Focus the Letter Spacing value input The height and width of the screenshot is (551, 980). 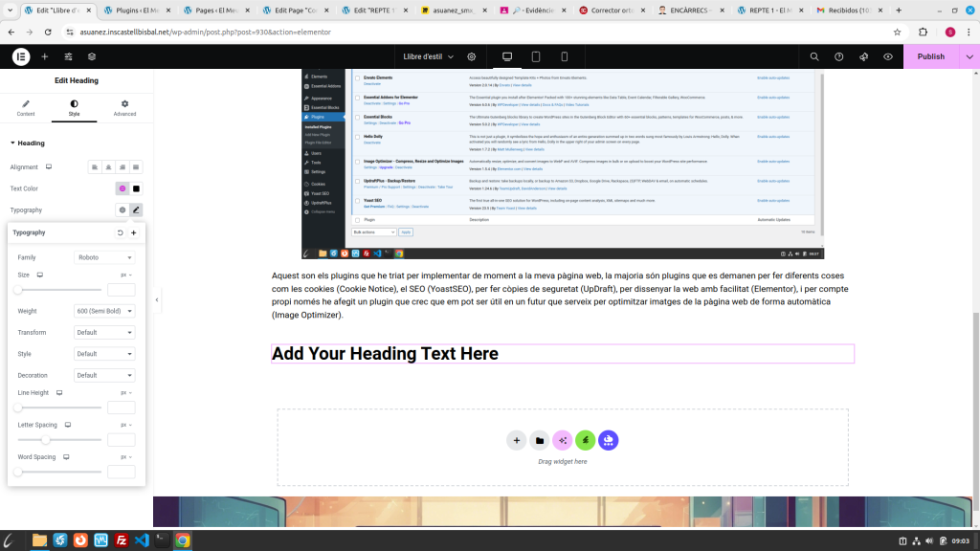pos(122,440)
